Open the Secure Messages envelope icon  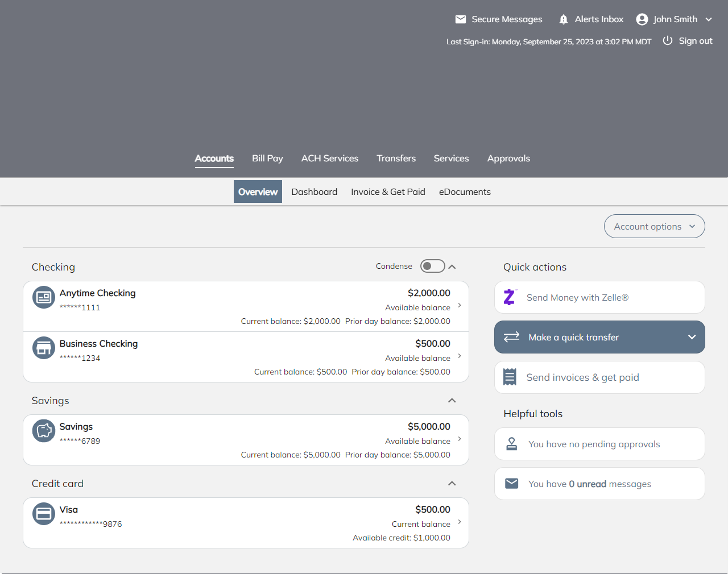tap(461, 19)
